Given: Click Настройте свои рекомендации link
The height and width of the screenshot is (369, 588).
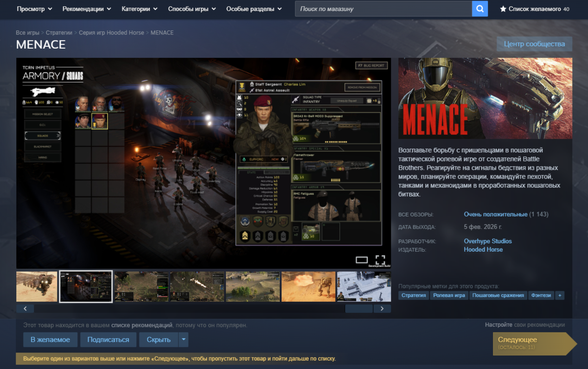Looking at the screenshot, I should click(x=525, y=325).
